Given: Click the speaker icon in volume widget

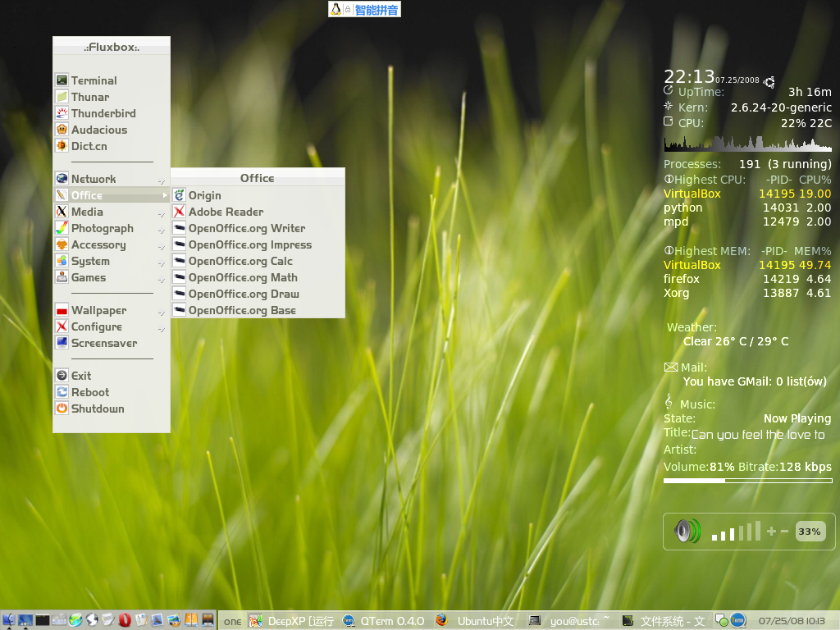Looking at the screenshot, I should 687,532.
